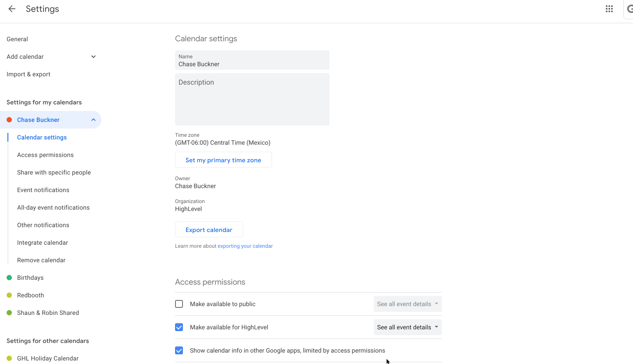Click Set my primary time zone
This screenshot has height=364, width=633.
tap(223, 160)
